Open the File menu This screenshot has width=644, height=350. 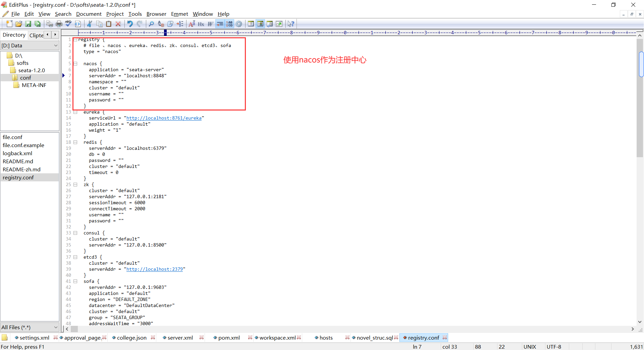(15, 14)
